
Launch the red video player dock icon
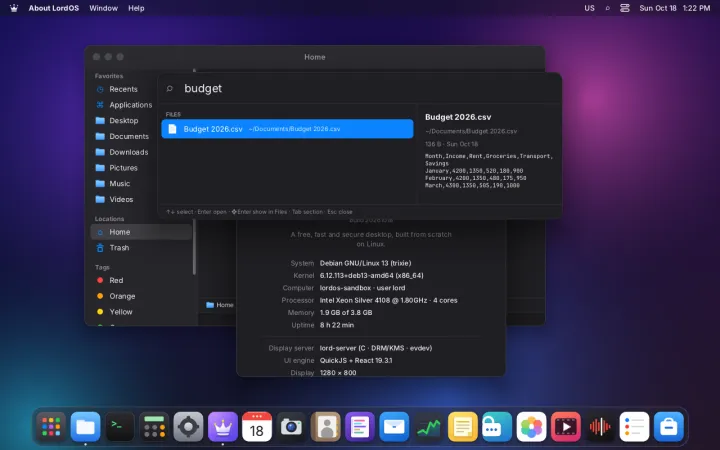(565, 427)
